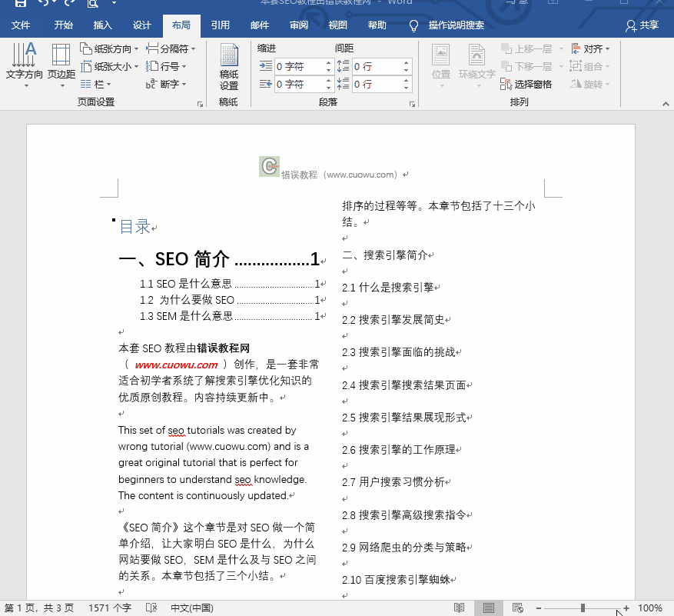Switch to the Design (设计) tab
The width and height of the screenshot is (674, 616).
coord(141,25)
